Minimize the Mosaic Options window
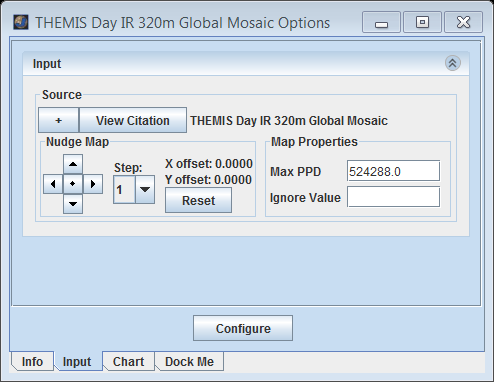Image resolution: width=494 pixels, height=382 pixels. point(381,22)
